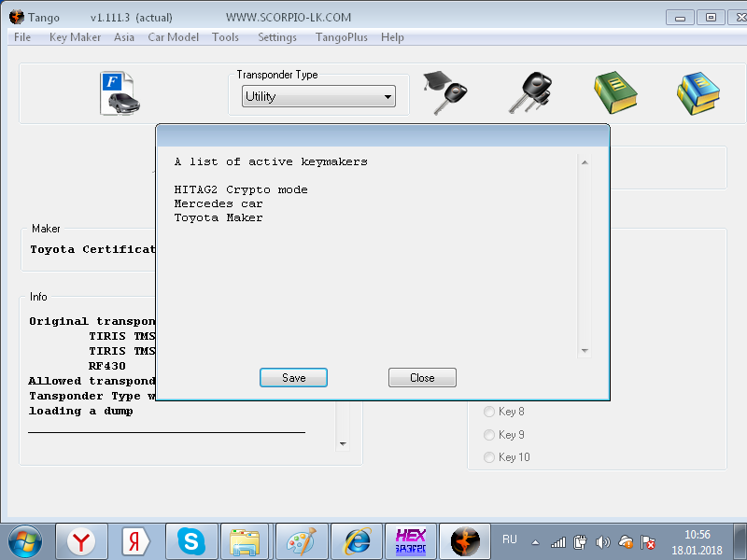Open Skype from the taskbar
This screenshot has width=747, height=560.
[191, 542]
